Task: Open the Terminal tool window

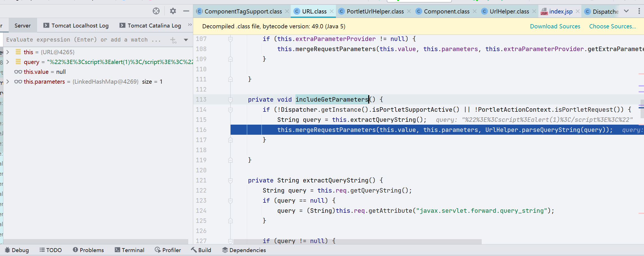Action: [129, 250]
